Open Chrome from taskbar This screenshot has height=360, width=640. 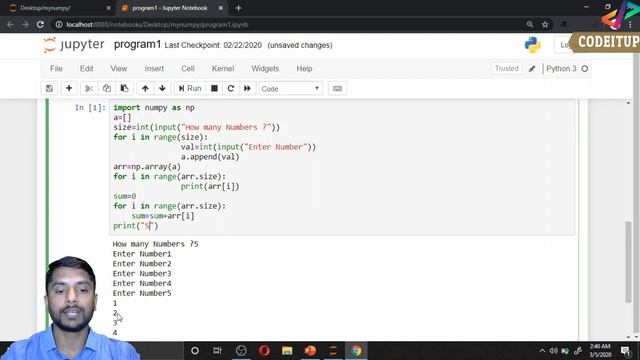(356, 351)
